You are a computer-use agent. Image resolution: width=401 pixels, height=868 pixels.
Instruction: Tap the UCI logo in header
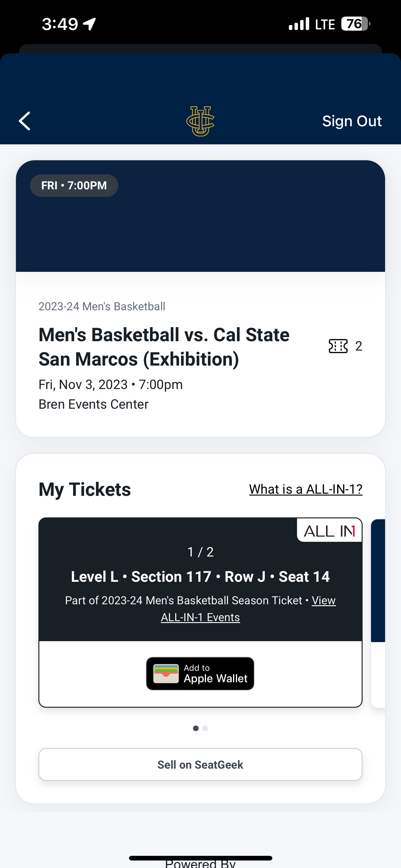coord(200,121)
